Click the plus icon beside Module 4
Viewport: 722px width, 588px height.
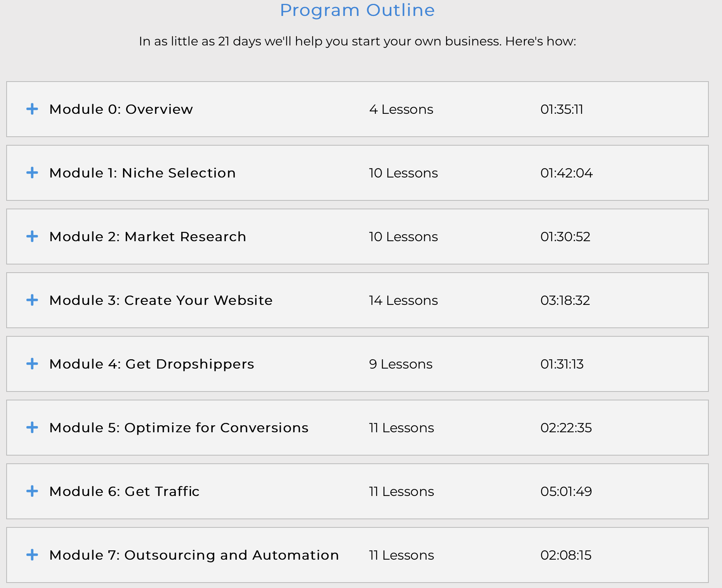(x=33, y=364)
